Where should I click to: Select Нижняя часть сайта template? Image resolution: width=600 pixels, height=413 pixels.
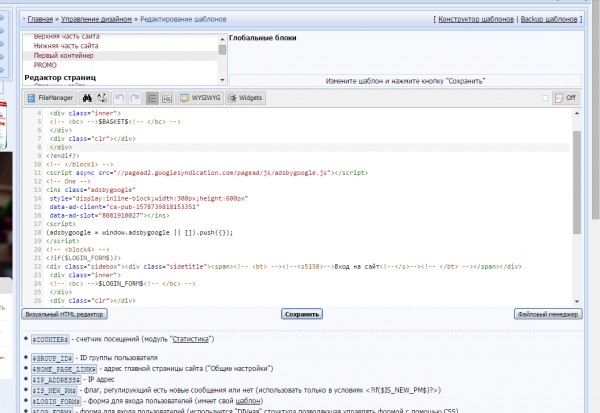(66, 46)
